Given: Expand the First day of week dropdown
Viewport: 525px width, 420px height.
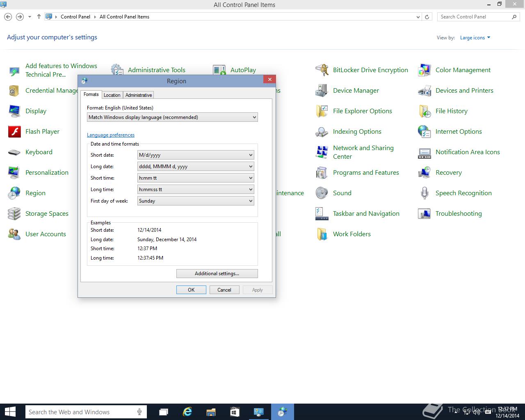Looking at the screenshot, I should coord(196,201).
